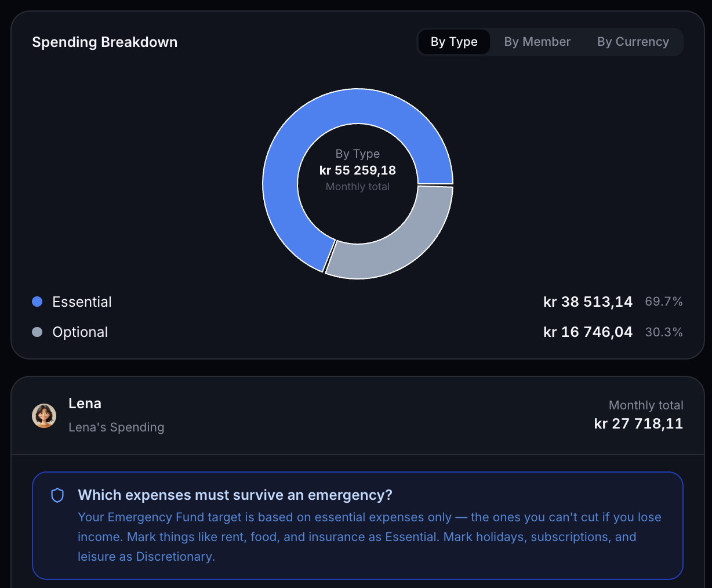Click the 30.3% percentage
The image size is (712, 588).
click(x=664, y=332)
